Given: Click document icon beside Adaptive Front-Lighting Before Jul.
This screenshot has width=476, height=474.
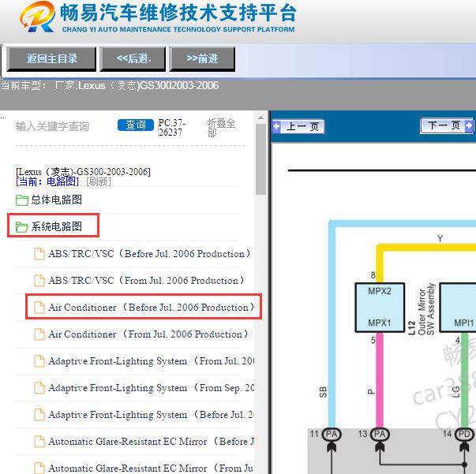Looking at the screenshot, I should (39, 415).
